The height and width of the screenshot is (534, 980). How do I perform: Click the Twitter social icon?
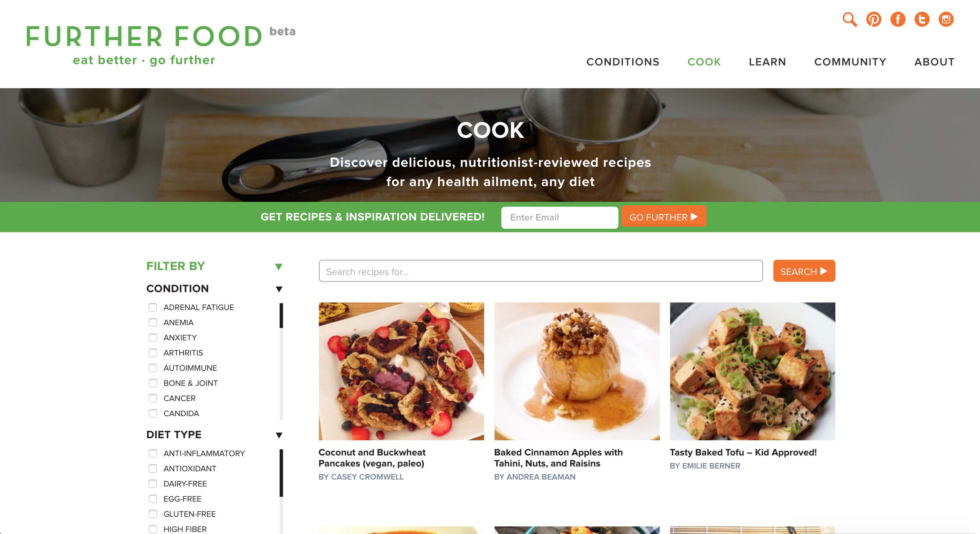click(x=922, y=19)
